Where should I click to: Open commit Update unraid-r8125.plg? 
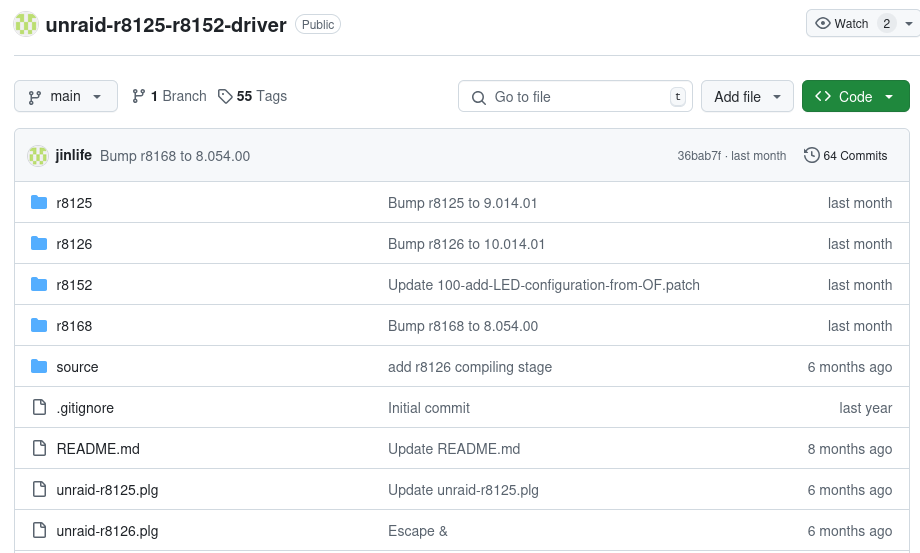point(464,490)
